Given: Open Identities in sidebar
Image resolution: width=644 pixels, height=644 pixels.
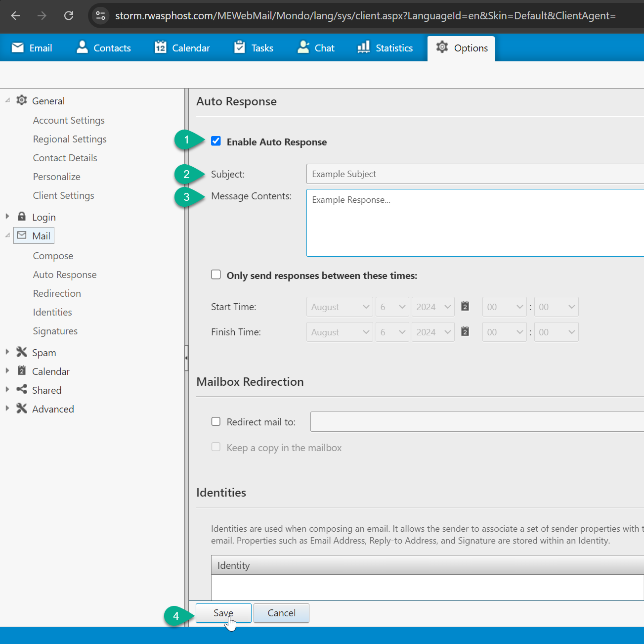Looking at the screenshot, I should (x=52, y=312).
